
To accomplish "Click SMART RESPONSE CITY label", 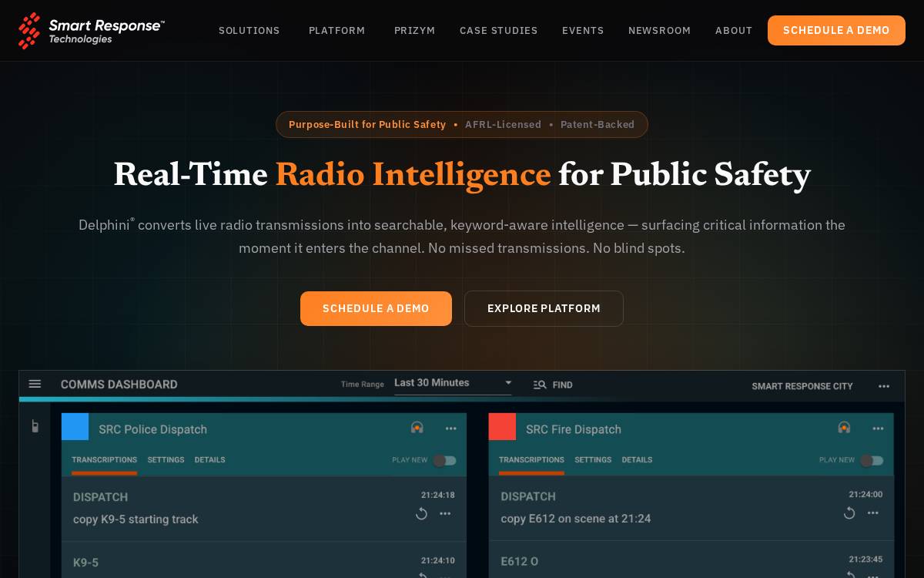I will 802,386.
